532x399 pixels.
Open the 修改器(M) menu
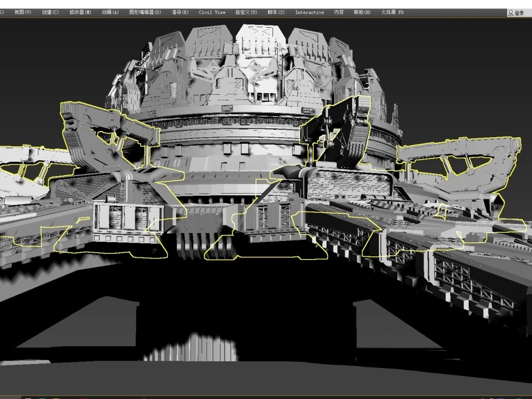pos(80,12)
